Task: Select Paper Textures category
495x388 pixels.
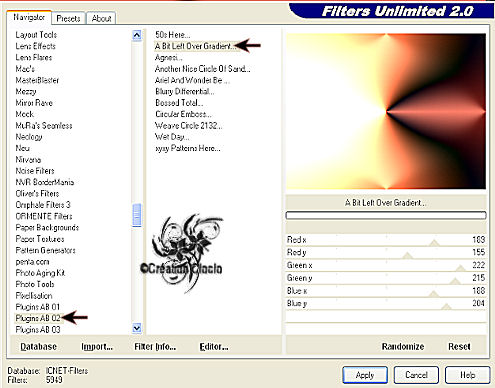Action: (40, 239)
